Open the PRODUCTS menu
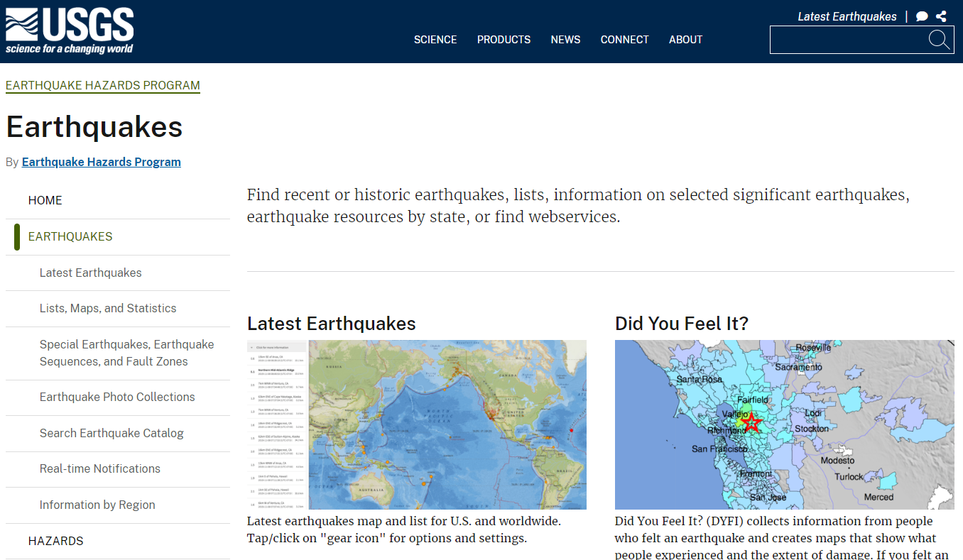This screenshot has width=963, height=560. [x=504, y=40]
